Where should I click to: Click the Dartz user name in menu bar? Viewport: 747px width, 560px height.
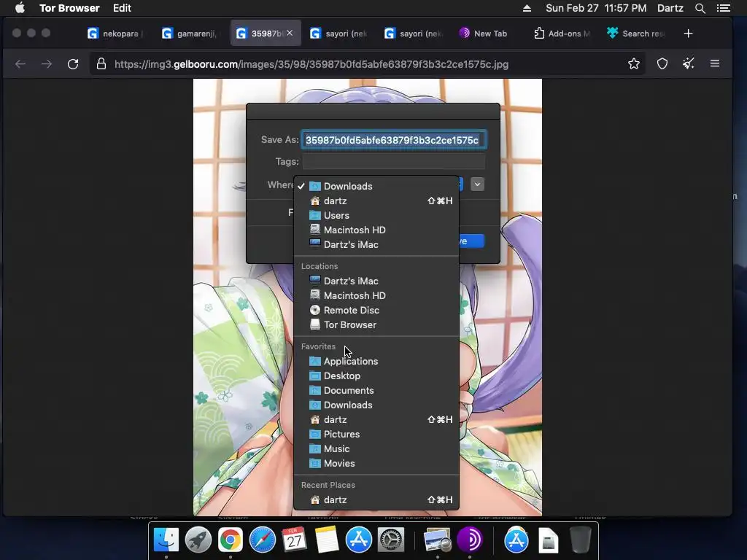point(670,8)
